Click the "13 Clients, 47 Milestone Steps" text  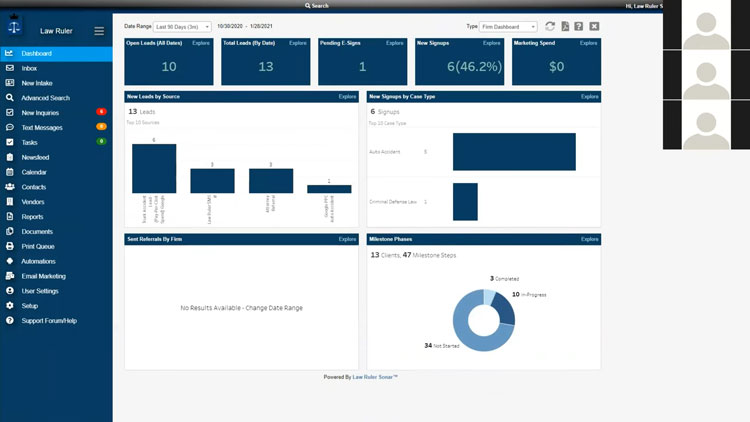413,255
